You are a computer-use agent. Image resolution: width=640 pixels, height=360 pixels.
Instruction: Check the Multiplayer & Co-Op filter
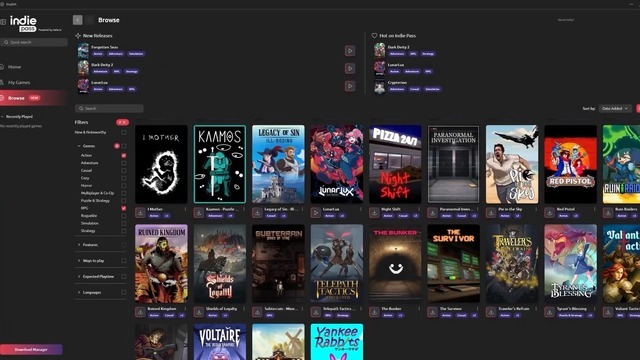coord(124,193)
